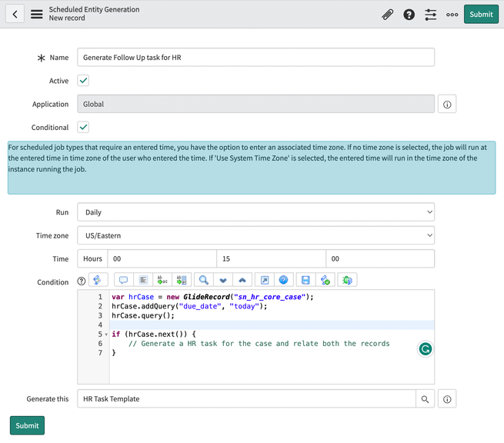Uncheck the Active checkbox

click(x=83, y=80)
